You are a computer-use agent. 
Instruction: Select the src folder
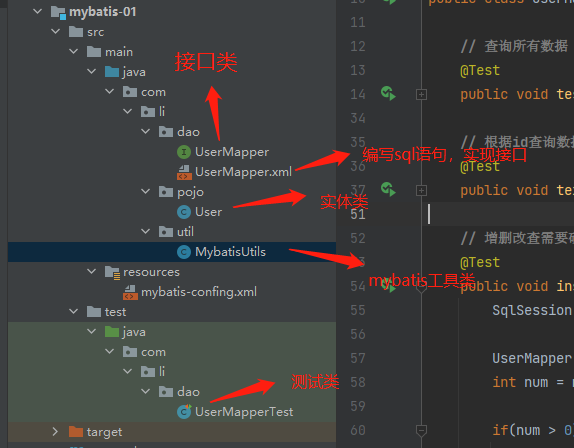click(x=87, y=32)
